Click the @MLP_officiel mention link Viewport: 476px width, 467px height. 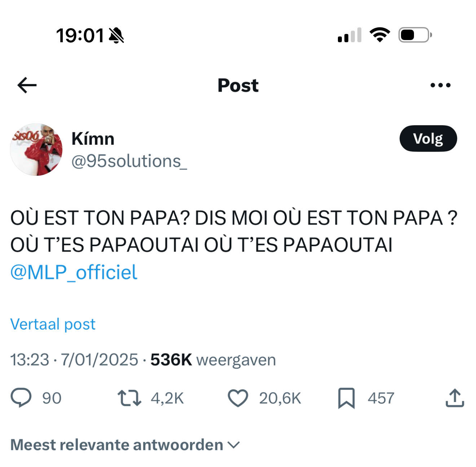(74, 272)
